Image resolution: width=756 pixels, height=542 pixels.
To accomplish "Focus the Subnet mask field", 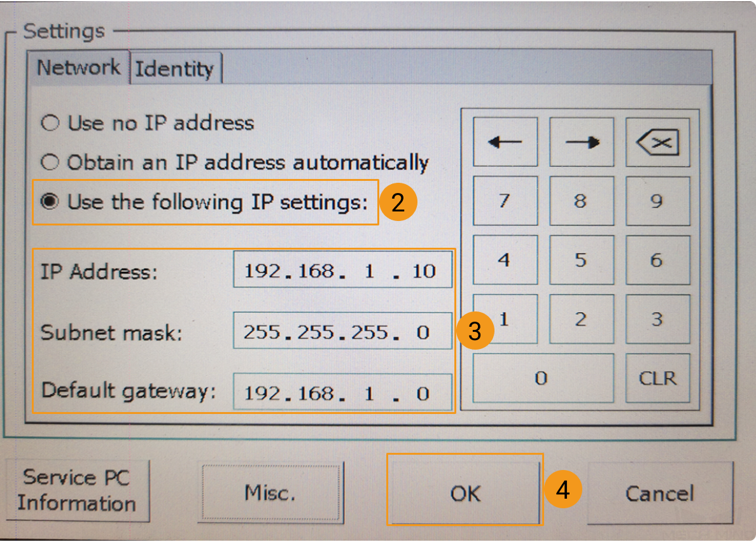I will click(342, 331).
